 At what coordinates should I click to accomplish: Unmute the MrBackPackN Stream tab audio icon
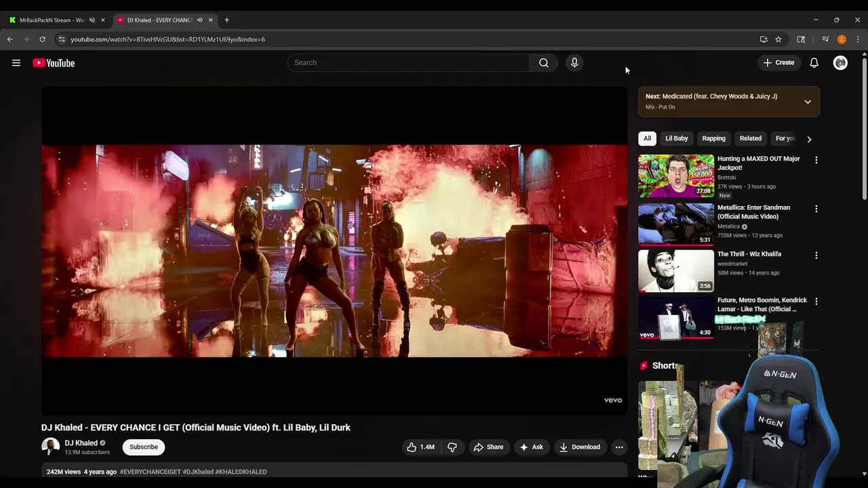92,20
